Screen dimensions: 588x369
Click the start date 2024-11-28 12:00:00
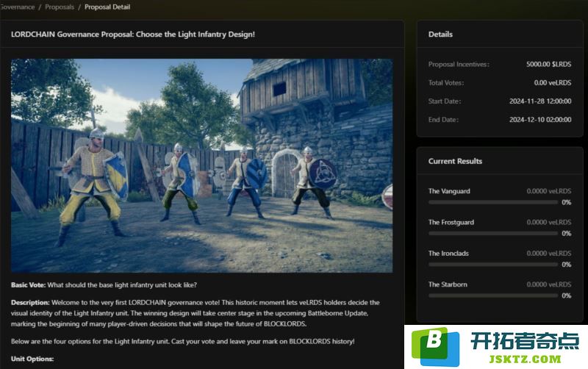540,101
